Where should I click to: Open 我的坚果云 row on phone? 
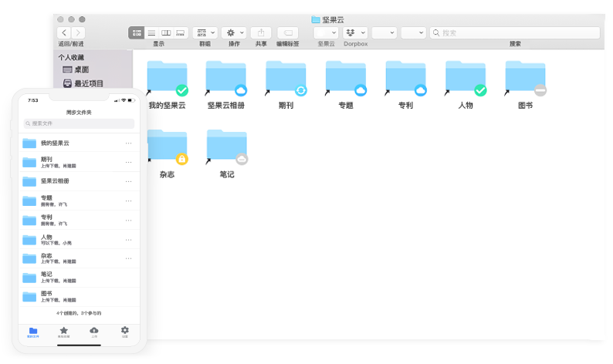79,143
